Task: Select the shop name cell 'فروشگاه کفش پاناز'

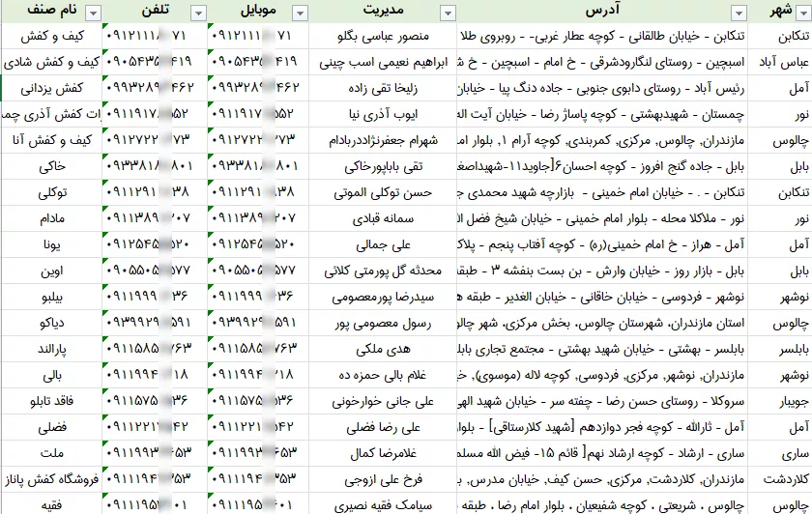Action: [x=52, y=480]
